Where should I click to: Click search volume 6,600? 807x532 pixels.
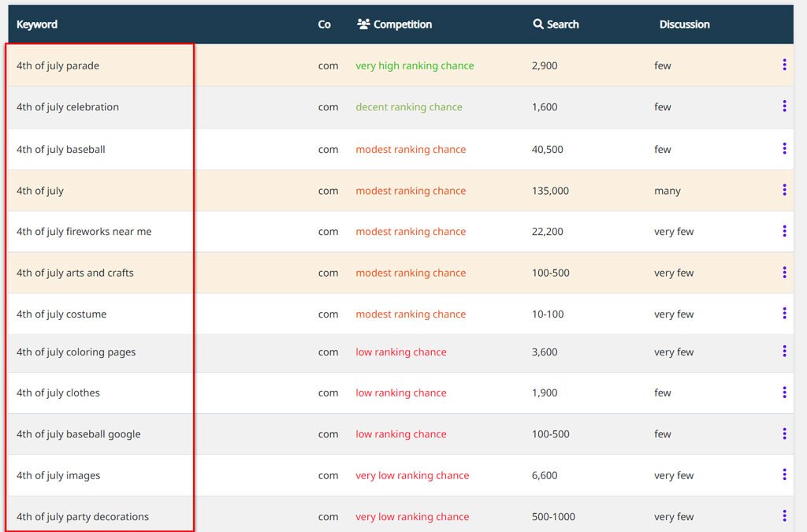pos(545,476)
